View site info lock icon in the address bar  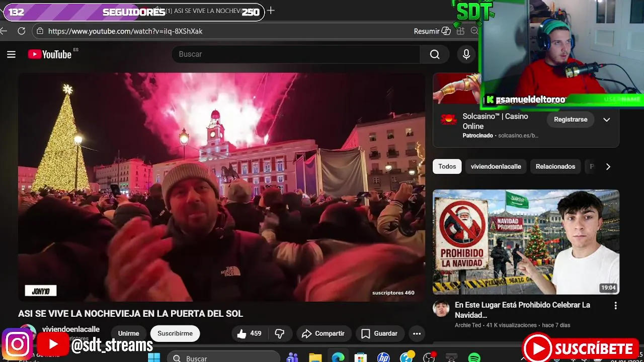[40, 31]
